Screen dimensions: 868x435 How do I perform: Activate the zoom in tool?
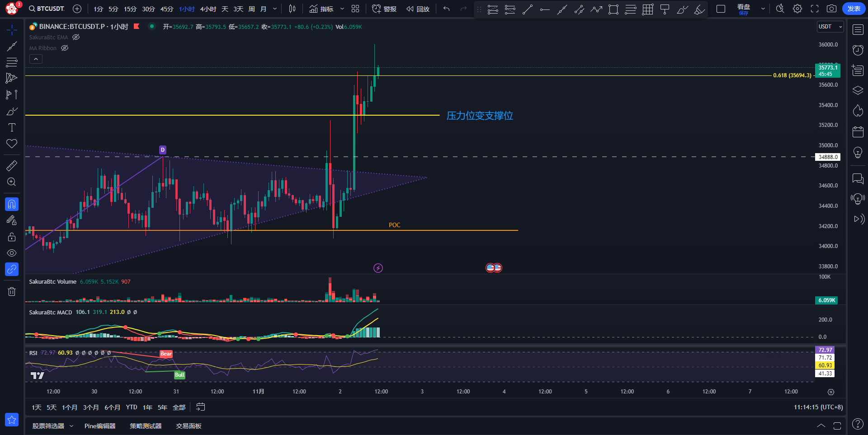pos(12,182)
